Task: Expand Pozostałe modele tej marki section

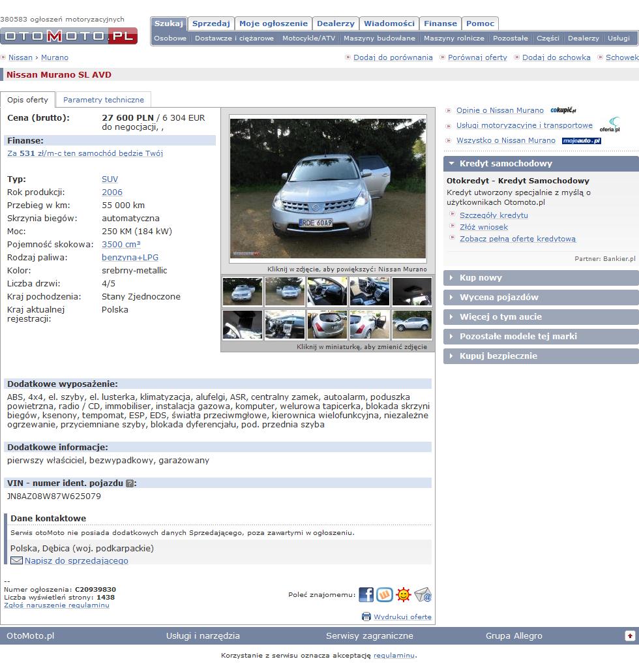Action: pos(541,337)
